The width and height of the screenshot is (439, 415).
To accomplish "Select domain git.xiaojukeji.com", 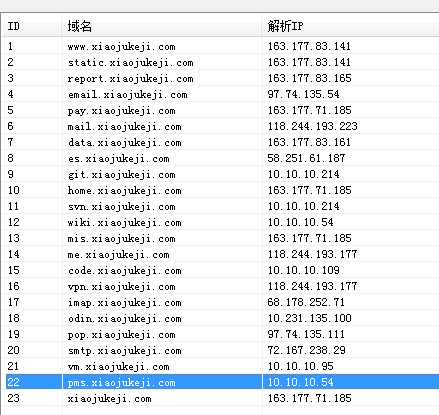I will point(121,174).
